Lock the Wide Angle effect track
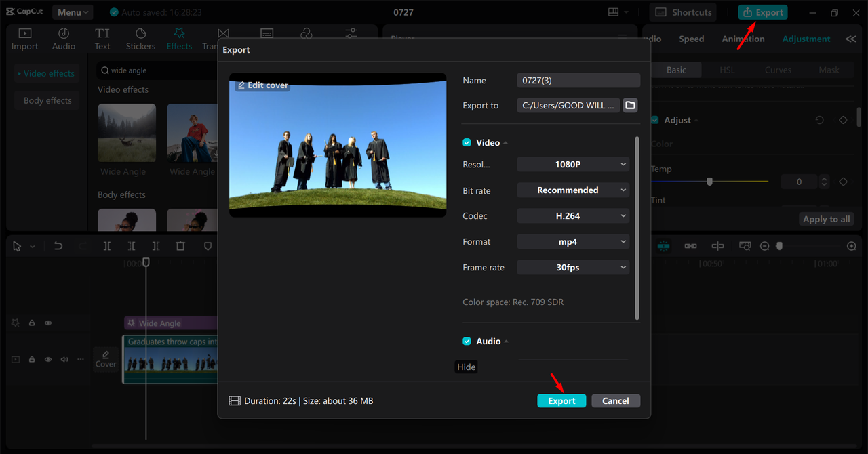This screenshot has height=454, width=868. [x=32, y=323]
